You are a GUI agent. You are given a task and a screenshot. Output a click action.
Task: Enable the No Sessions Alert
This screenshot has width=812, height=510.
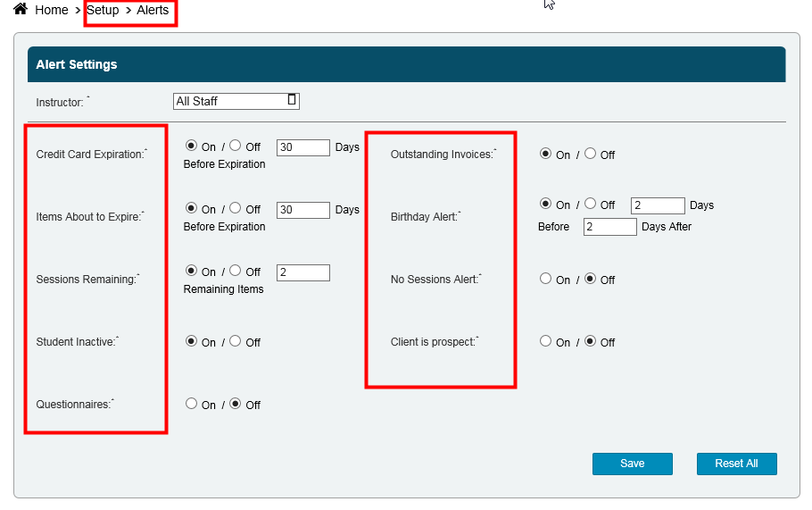click(545, 279)
